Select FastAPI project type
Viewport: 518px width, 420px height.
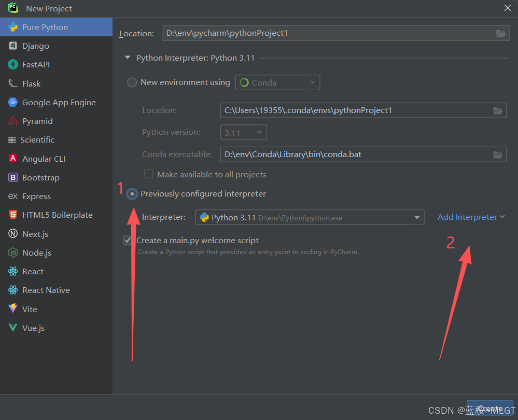[56, 64]
